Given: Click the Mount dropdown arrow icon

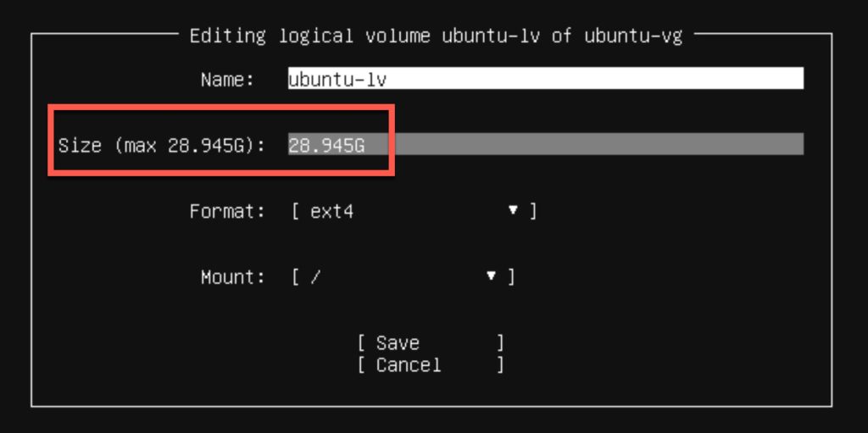Looking at the screenshot, I should click(491, 275).
